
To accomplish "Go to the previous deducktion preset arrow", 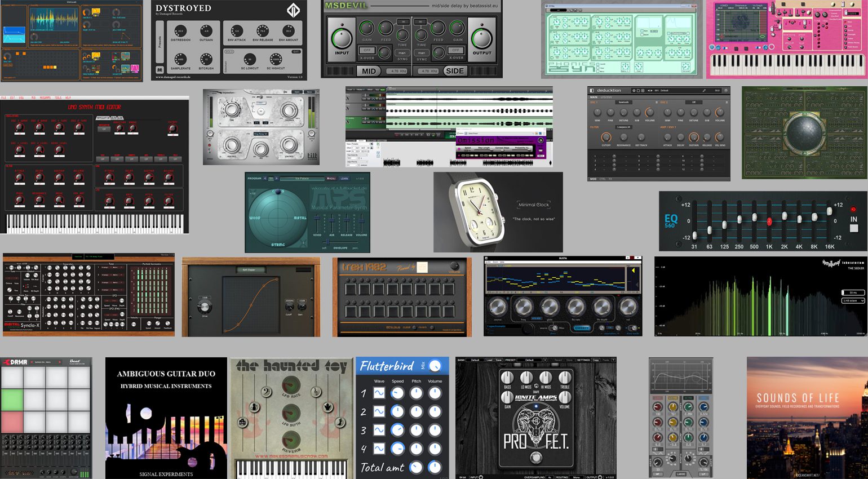I will (x=648, y=90).
